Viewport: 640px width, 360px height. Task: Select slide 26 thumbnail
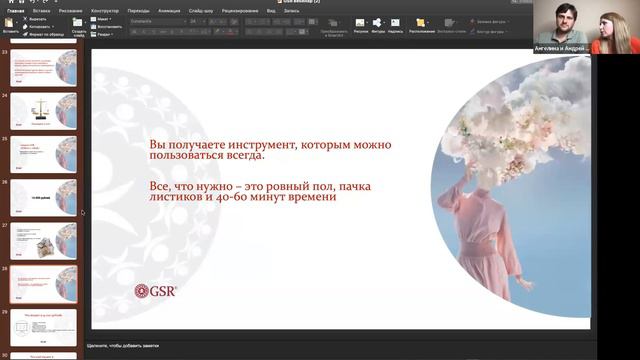43,198
